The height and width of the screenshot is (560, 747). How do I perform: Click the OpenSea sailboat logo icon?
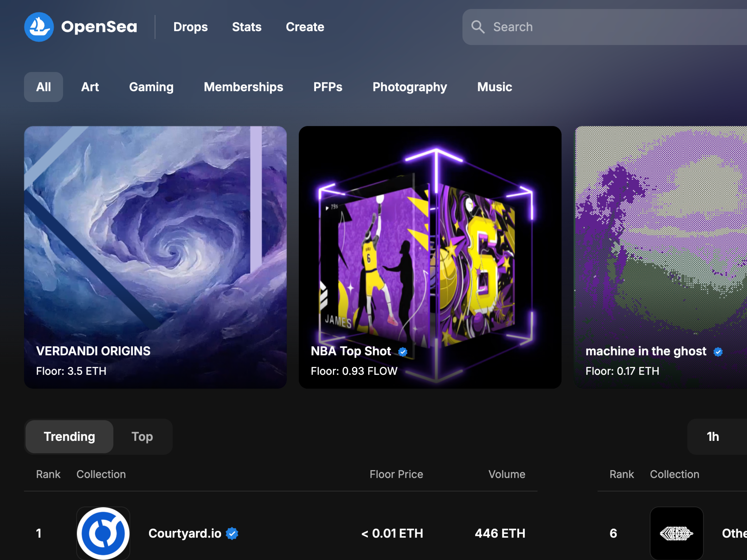click(x=39, y=27)
